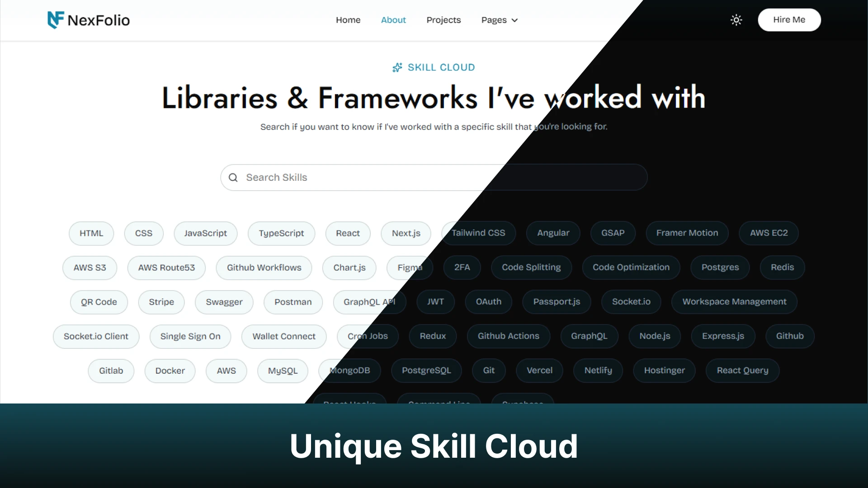Go to the About page

(393, 20)
